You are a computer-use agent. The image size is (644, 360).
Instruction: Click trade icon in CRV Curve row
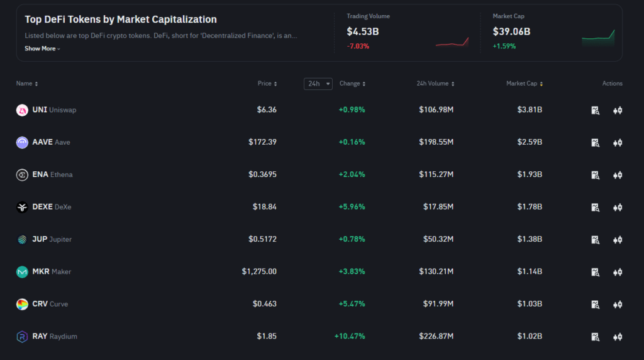[618, 305]
